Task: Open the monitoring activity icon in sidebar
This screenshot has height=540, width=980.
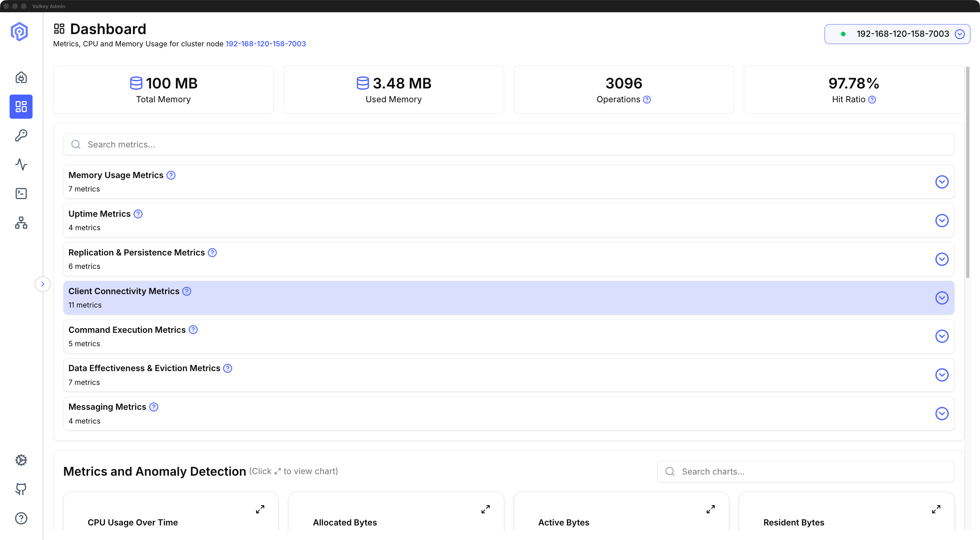Action: click(x=21, y=164)
